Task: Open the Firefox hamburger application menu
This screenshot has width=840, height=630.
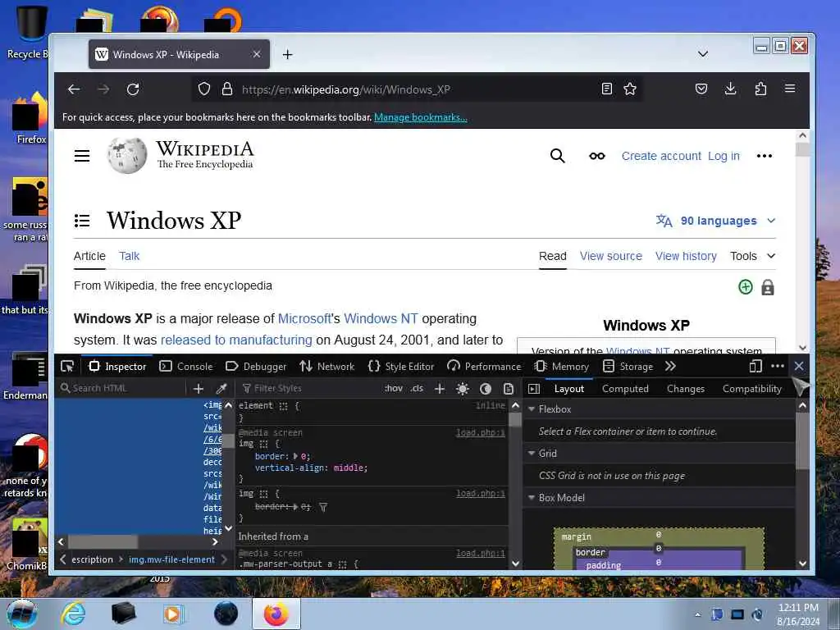Action: 790,89
